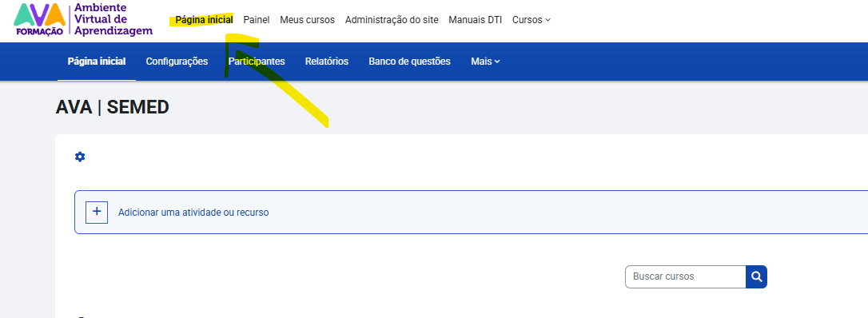Screen dimensions: 868x318
Task: Go to Página inicial in top navigation
Action: [x=205, y=20]
